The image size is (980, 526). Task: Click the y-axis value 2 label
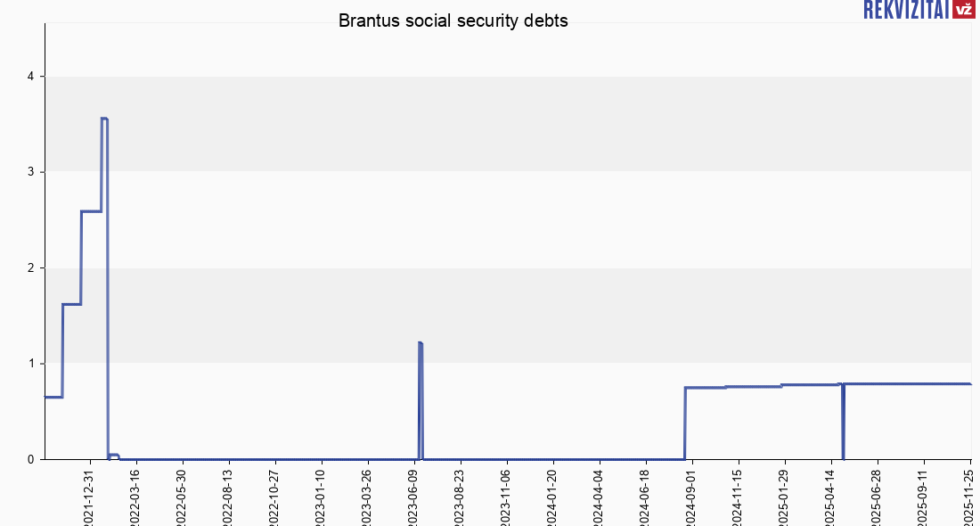[30, 268]
